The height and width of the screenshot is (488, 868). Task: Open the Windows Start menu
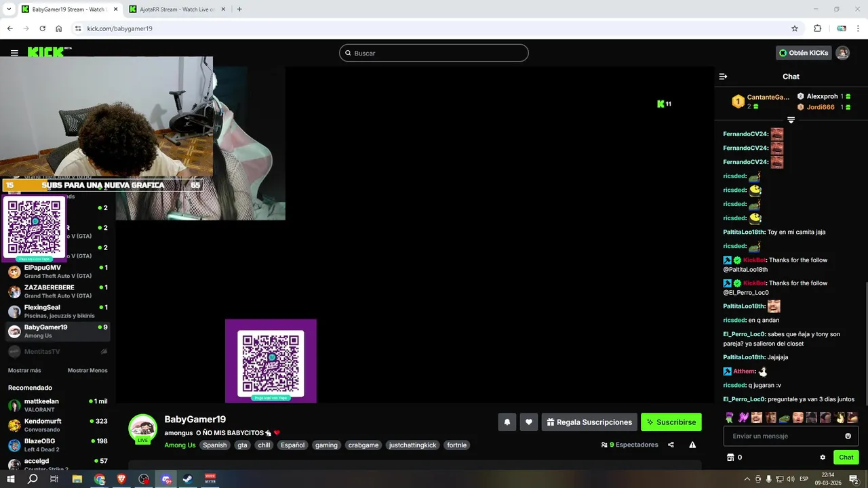tap(10, 479)
